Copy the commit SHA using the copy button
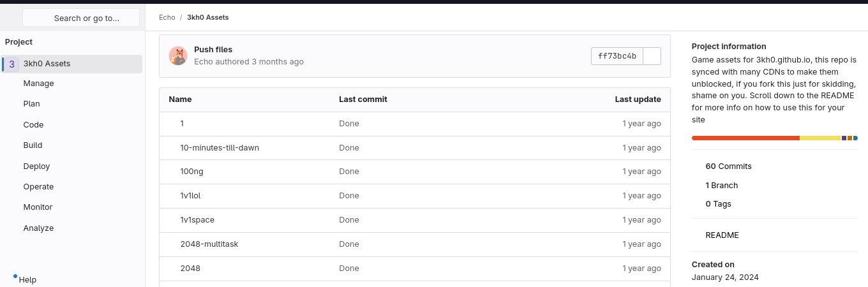The image size is (868, 287). point(652,56)
